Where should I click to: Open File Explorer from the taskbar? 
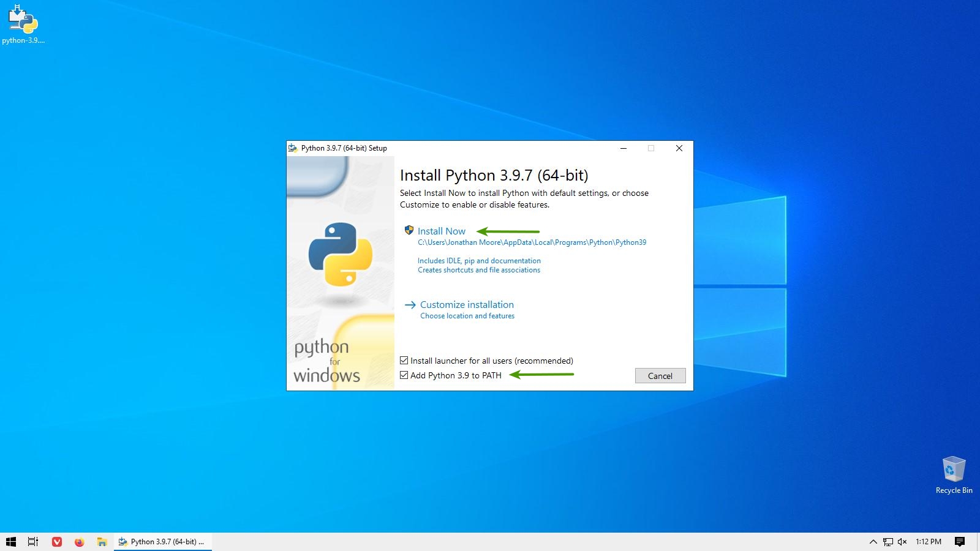coord(102,542)
